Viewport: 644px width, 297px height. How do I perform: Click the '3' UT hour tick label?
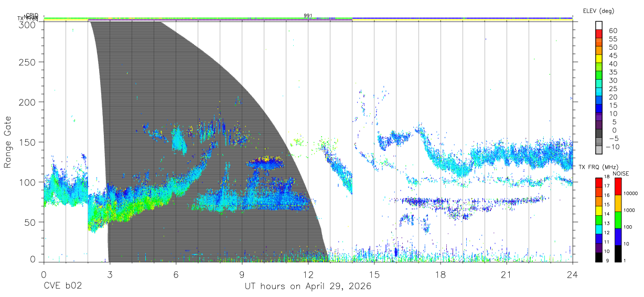tap(110, 274)
